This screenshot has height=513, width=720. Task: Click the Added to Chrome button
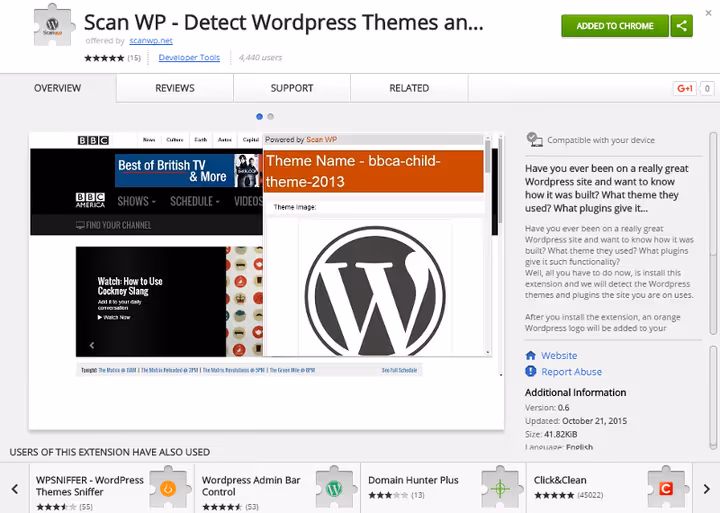pyautogui.click(x=615, y=26)
